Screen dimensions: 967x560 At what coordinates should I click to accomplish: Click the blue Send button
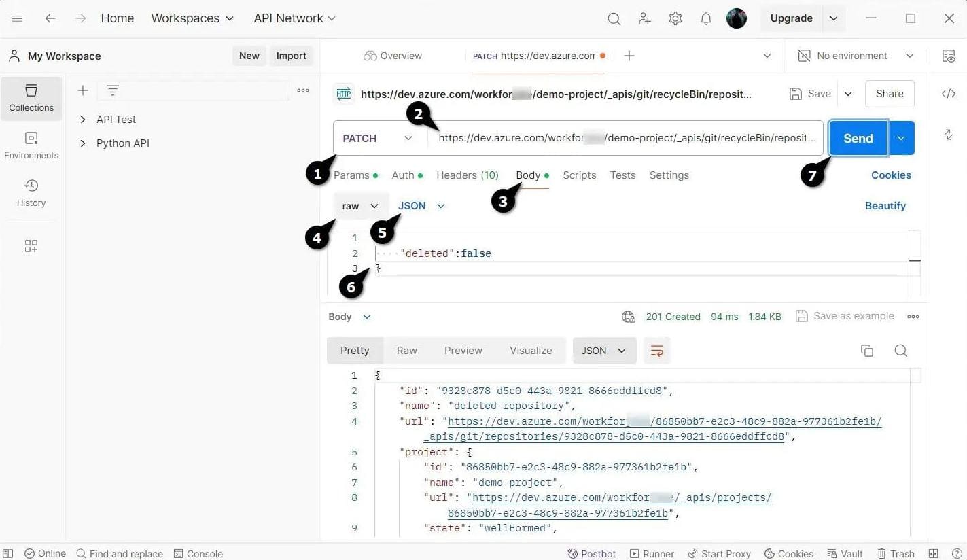858,138
